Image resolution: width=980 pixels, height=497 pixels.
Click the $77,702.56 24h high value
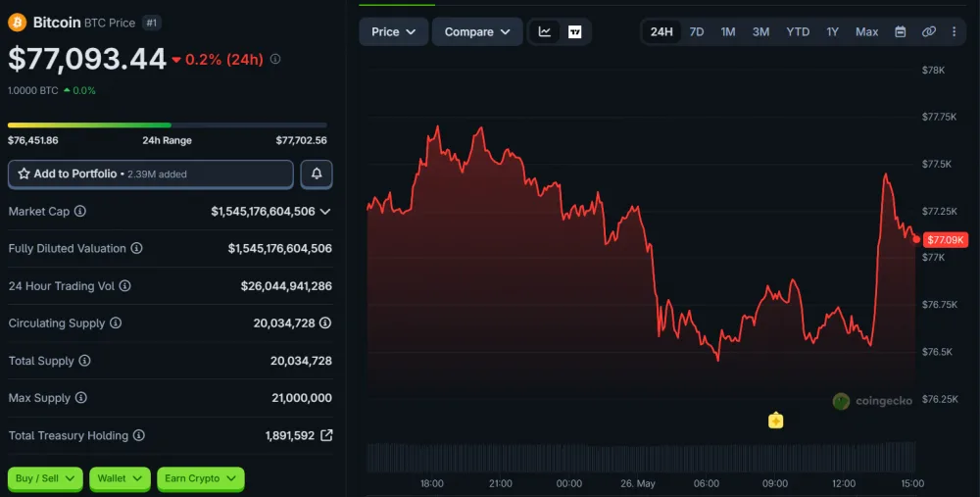tap(301, 140)
